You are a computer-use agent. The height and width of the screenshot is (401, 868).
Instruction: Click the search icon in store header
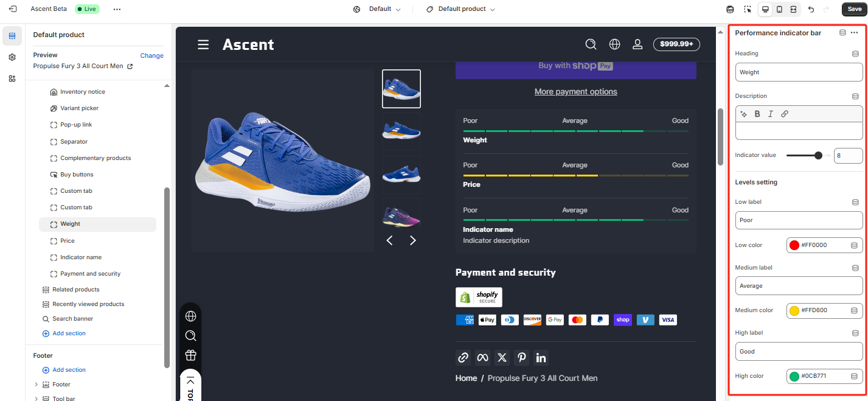[591, 44]
